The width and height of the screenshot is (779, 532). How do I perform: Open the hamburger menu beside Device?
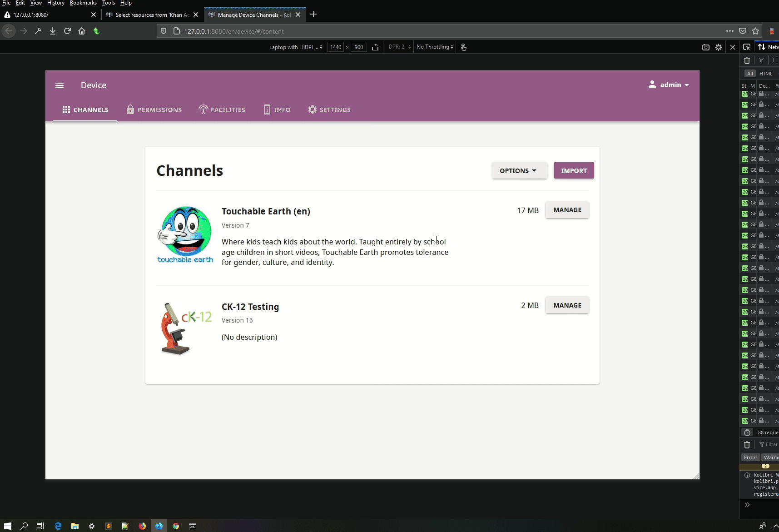point(60,85)
